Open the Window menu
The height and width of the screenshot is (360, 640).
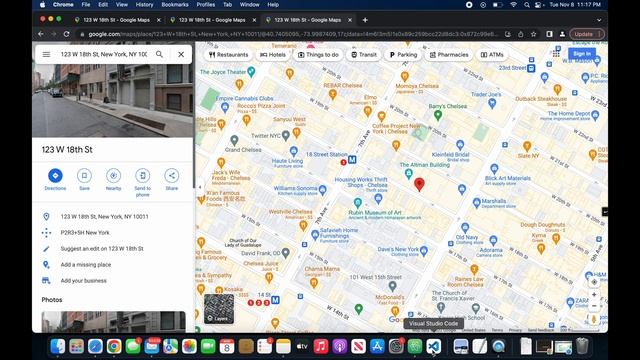[x=249, y=5]
